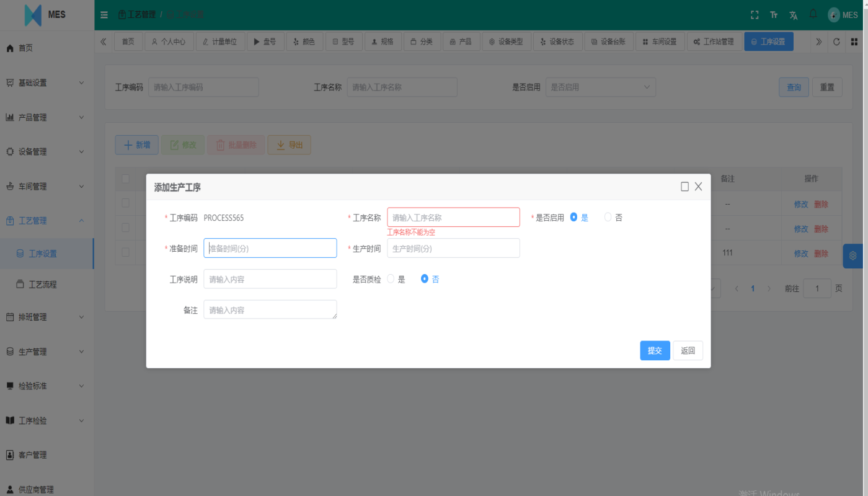
Task: Expand 工序检验 sidebar menu
Action: click(47, 420)
